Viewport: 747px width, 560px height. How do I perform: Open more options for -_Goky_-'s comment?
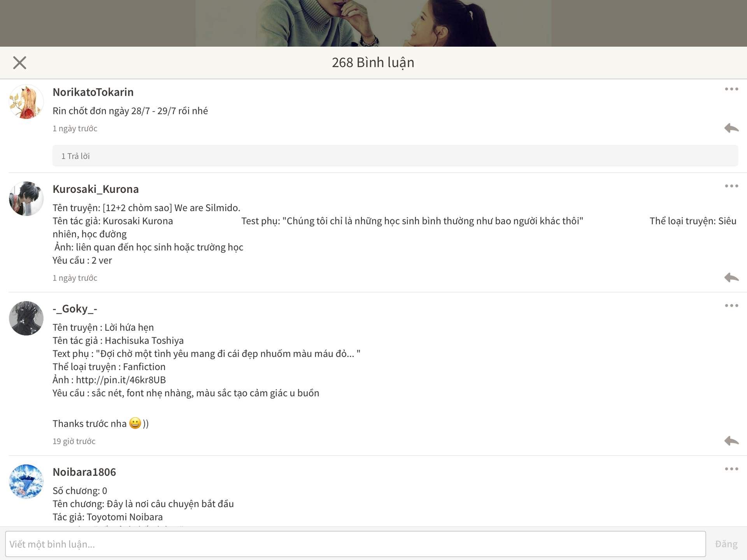pos(731,306)
